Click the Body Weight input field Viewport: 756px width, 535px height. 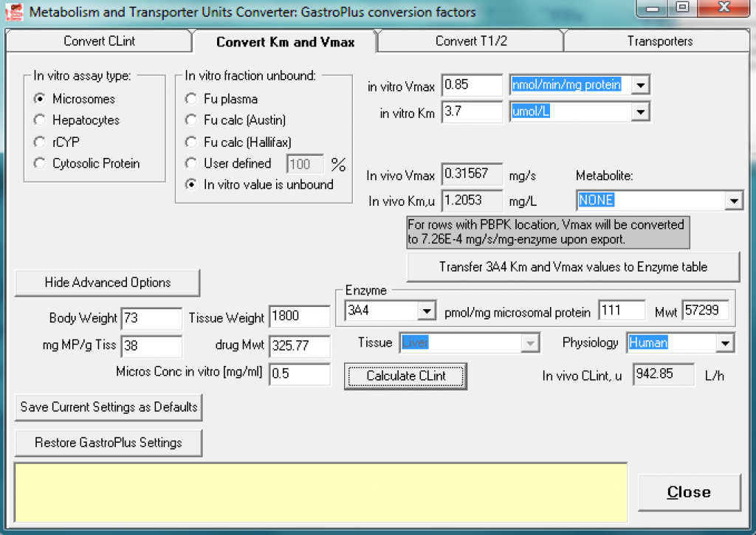[x=151, y=319]
